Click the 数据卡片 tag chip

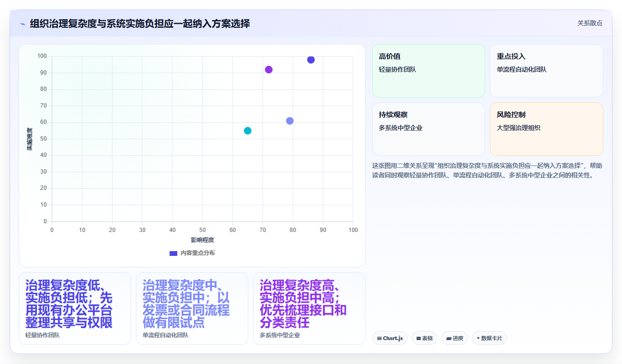pyautogui.click(x=489, y=338)
